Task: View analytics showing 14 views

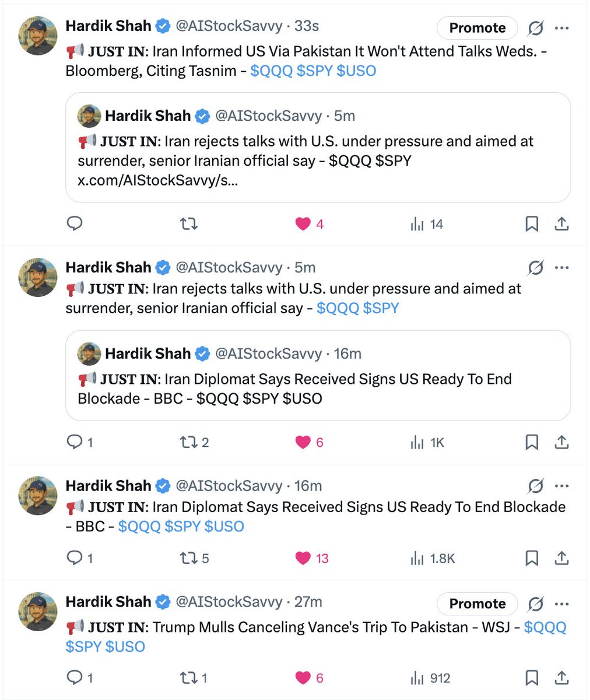Action: coord(427,224)
